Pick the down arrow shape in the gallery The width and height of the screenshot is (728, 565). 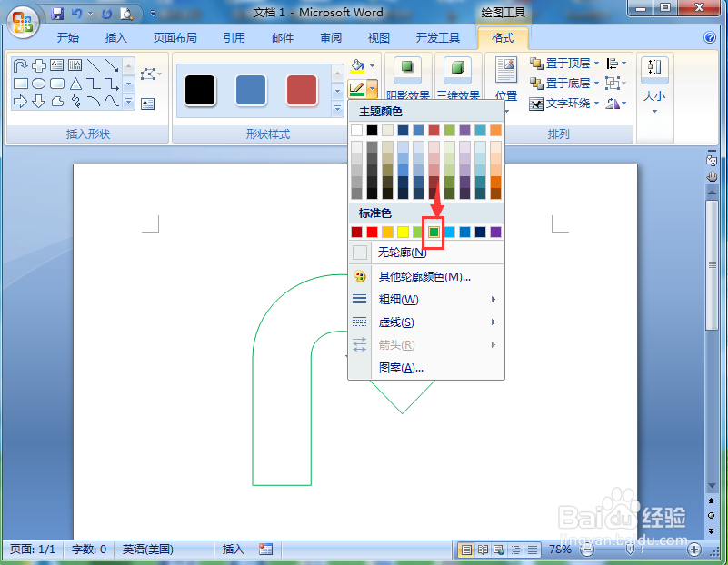[x=38, y=101]
